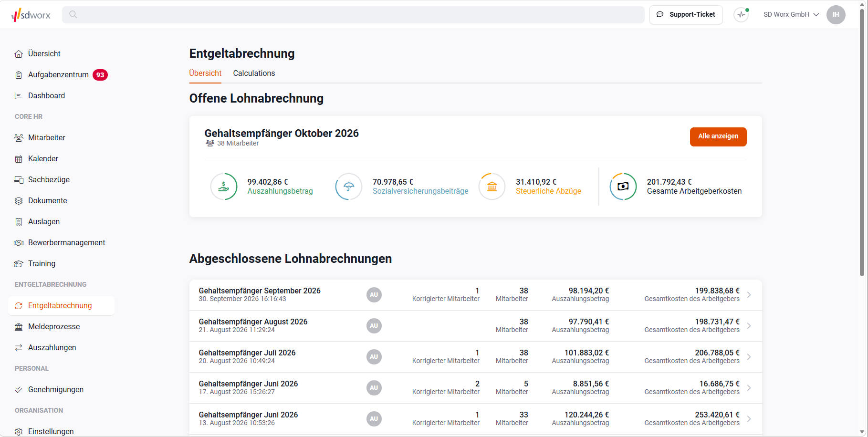This screenshot has height=437, width=868.
Task: Click the Einstellungen gear icon
Action: (19, 431)
